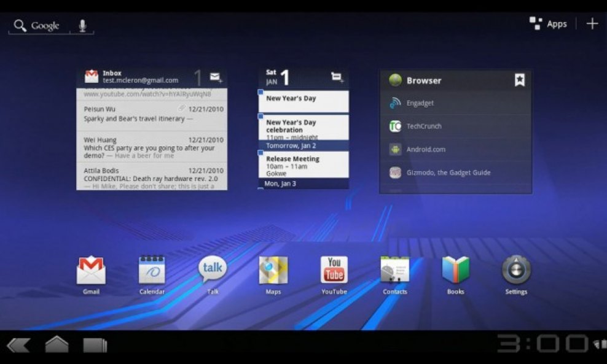
Task: Open the Release Meeting event
Action: click(x=303, y=165)
